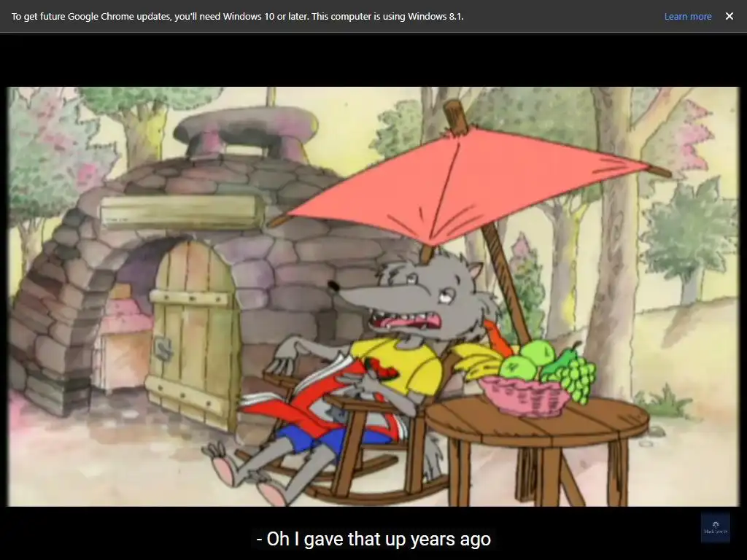Click the cartoon video frame to pause
This screenshot has width=747, height=560.
coord(373,296)
